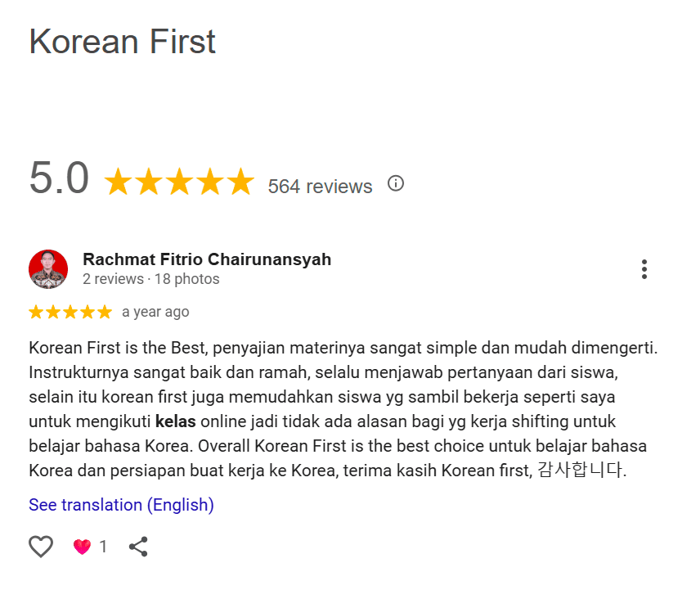The width and height of the screenshot is (700, 590).
Task: Click the Korean text 감사합니다 in review
Action: [582, 471]
